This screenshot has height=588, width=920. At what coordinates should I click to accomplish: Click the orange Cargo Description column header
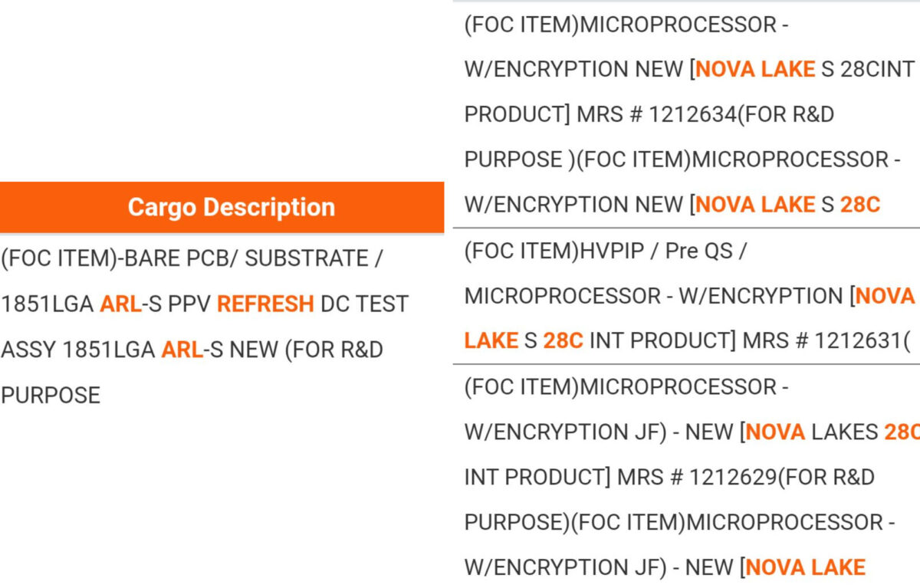[231, 207]
